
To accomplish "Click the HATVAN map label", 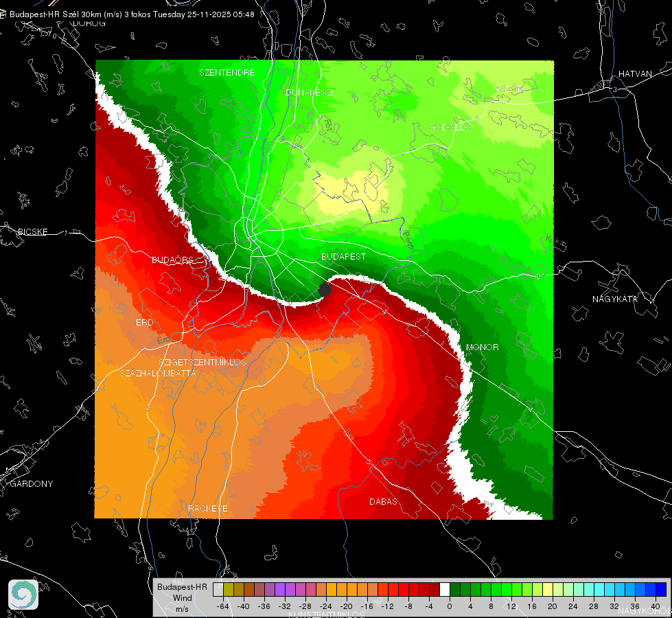I will [635, 73].
